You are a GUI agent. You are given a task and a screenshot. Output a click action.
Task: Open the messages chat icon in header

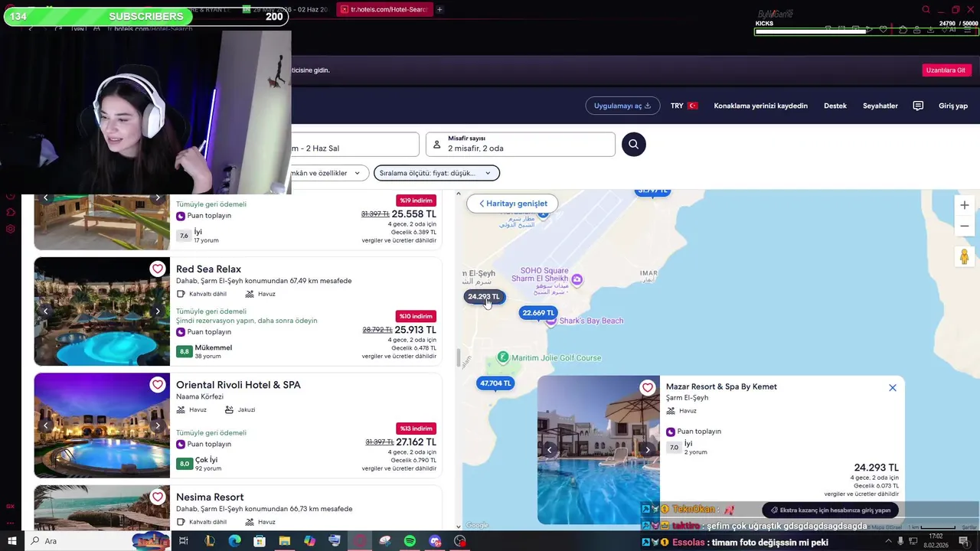click(918, 106)
